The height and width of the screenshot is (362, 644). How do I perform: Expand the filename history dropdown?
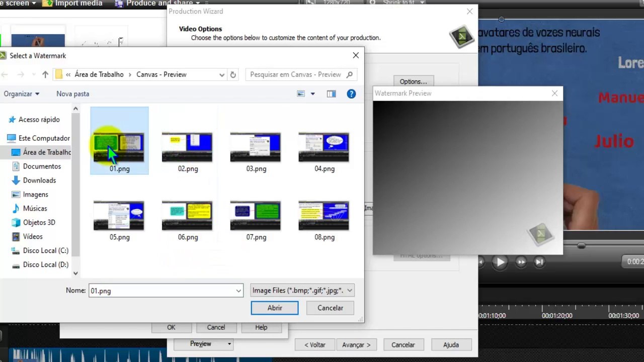point(238,291)
